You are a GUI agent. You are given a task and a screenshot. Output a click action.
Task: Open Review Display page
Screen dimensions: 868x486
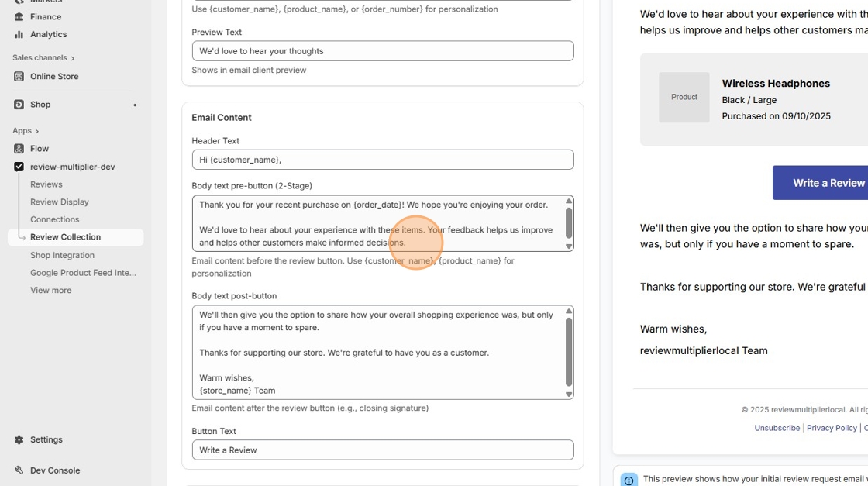59,202
